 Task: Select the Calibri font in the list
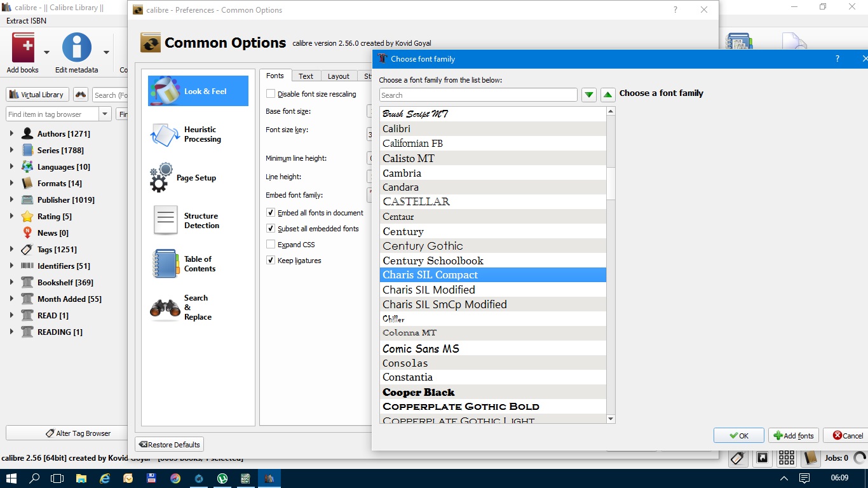click(493, 128)
